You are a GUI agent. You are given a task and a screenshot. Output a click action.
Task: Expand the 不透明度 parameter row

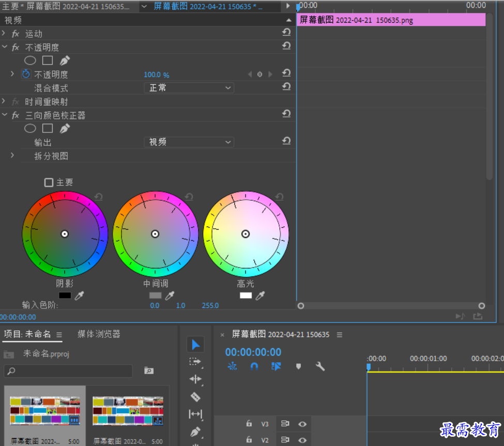[x=12, y=74]
